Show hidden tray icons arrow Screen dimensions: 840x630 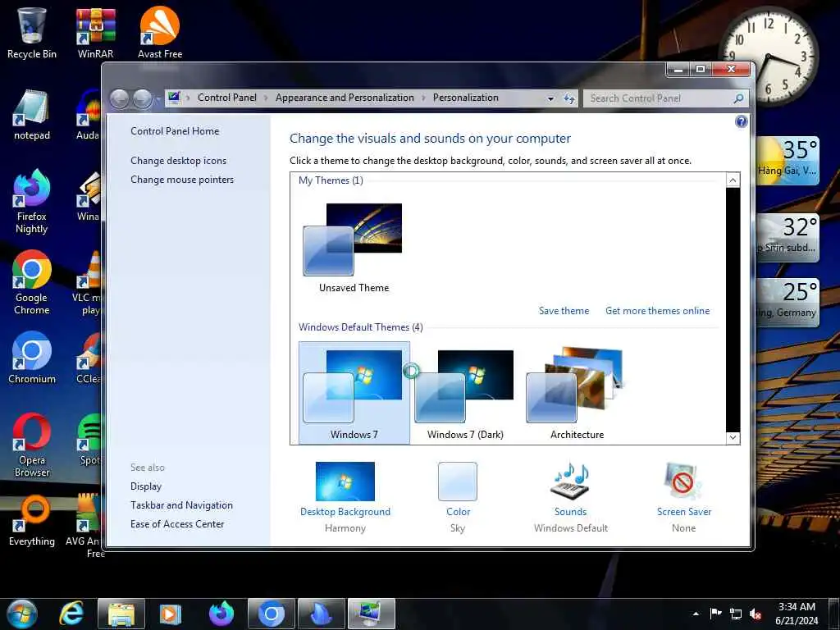(696, 614)
